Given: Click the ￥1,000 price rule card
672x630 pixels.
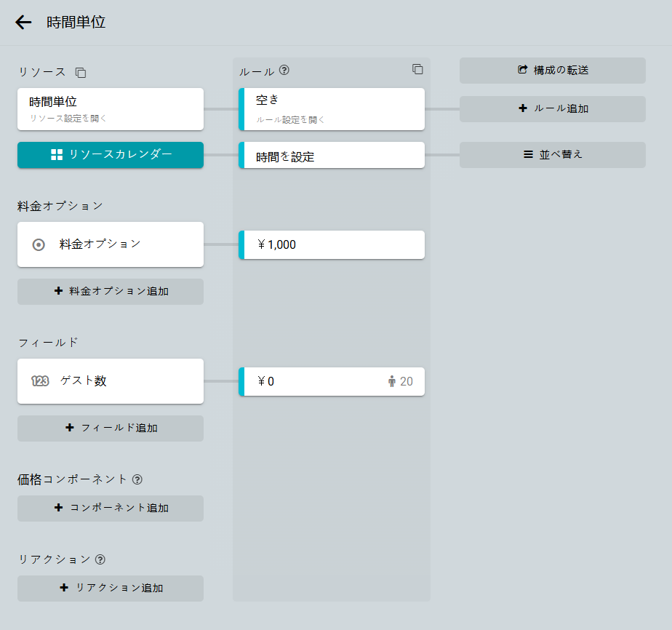Looking at the screenshot, I should (333, 245).
